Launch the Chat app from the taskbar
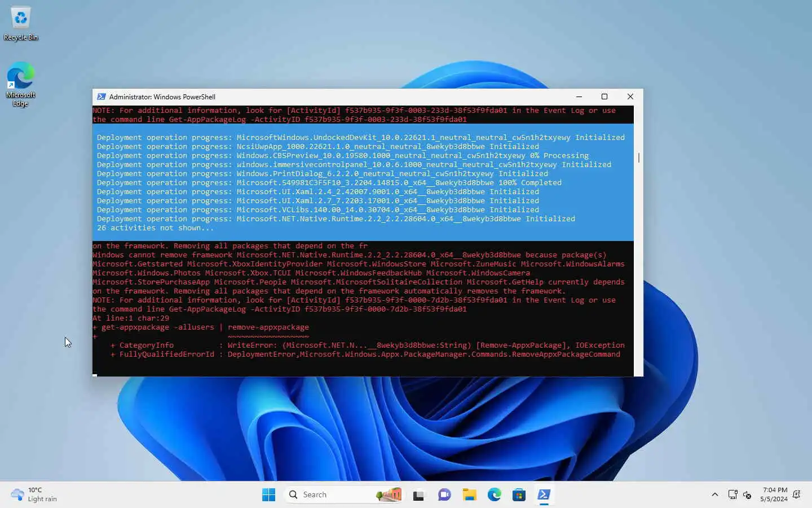812x508 pixels. tap(444, 495)
